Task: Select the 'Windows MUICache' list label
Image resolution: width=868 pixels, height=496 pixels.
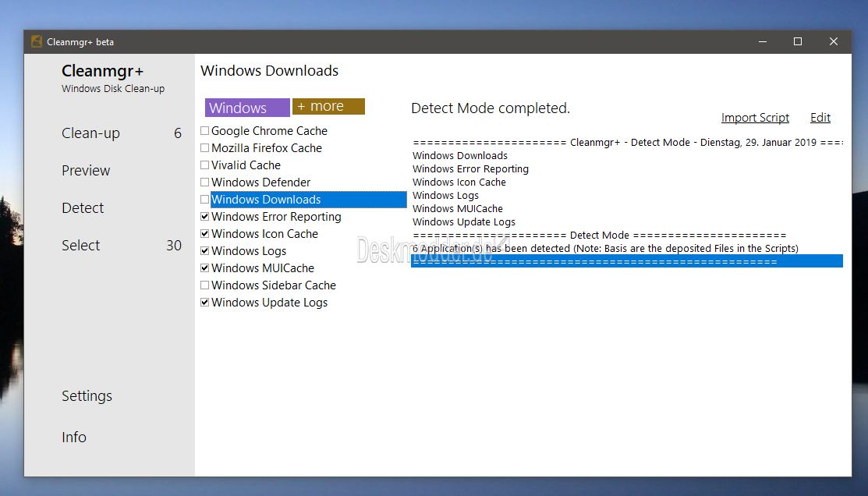Action: click(x=262, y=268)
